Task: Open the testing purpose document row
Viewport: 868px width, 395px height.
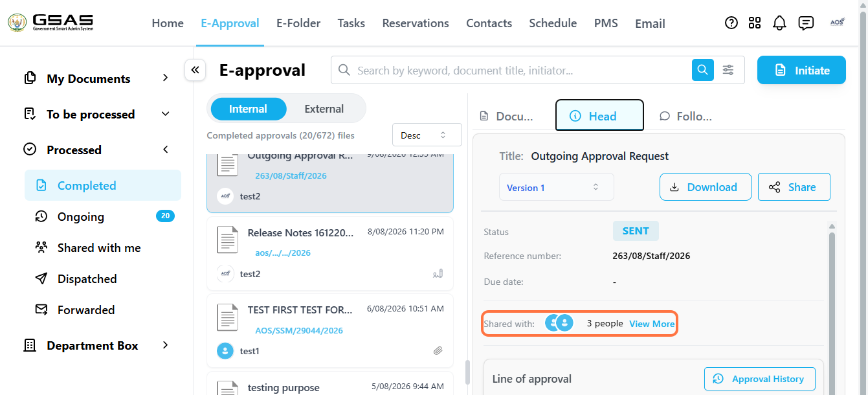Action: (330, 385)
